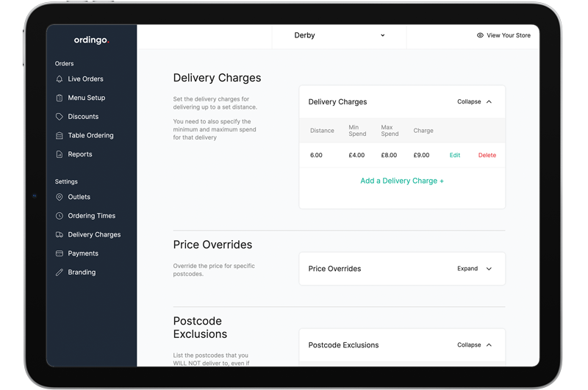Screen dimensions: 588x390
Task: Click the Discounts tag icon
Action: pos(60,117)
